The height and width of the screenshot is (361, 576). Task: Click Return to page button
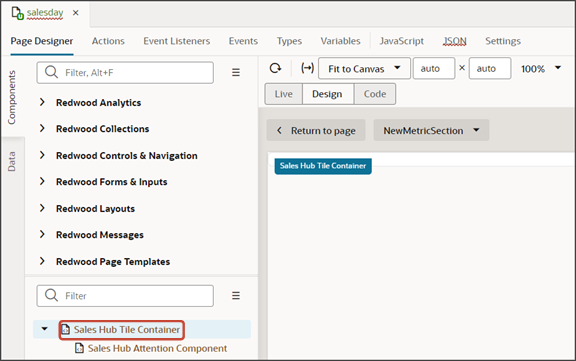316,130
